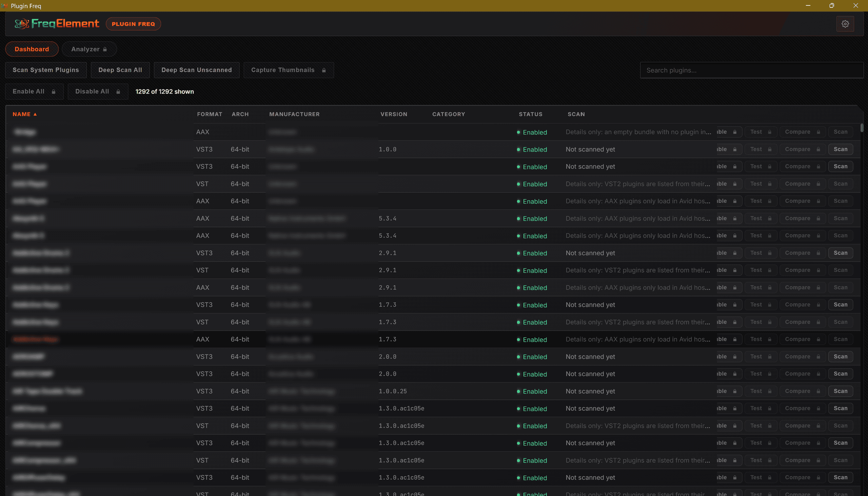This screenshot has width=868, height=496.
Task: Click the 'Details only: an empty bundle' text
Action: click(x=638, y=132)
